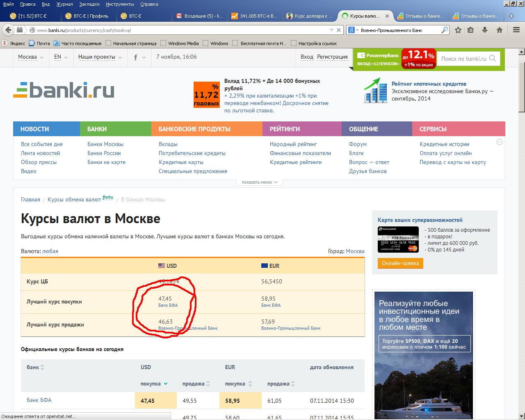This screenshot has height=420, width=525.
Task: Open the Перевод с карты на карту link
Action: [x=453, y=162]
